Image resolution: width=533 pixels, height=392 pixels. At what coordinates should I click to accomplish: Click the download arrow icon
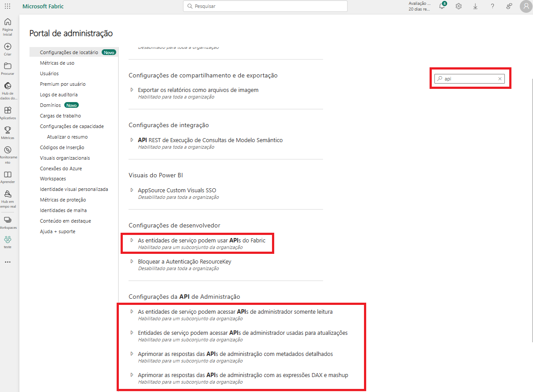475,6
